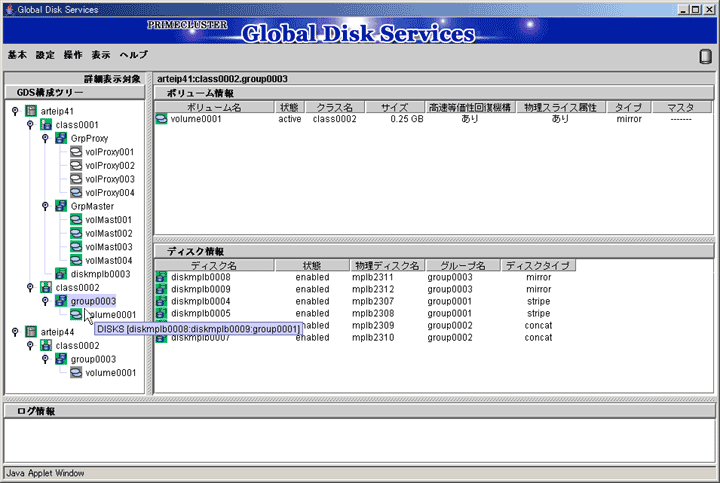Sort disk table by 物理ディスク名 header
This screenshot has height=483, width=720.
click(x=387, y=265)
